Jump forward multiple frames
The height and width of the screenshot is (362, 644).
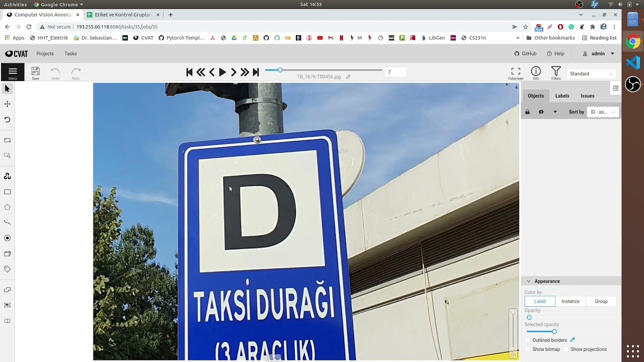[x=245, y=72]
